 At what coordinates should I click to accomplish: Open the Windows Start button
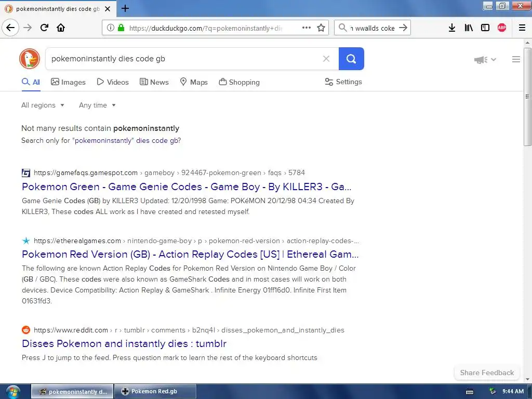click(13, 392)
